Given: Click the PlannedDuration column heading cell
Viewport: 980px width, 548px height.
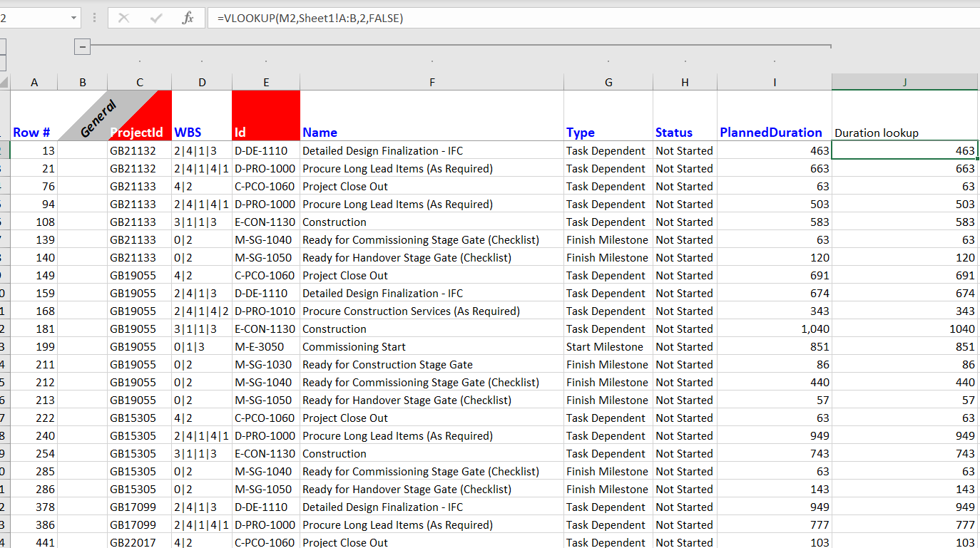Looking at the screenshot, I should (774, 132).
